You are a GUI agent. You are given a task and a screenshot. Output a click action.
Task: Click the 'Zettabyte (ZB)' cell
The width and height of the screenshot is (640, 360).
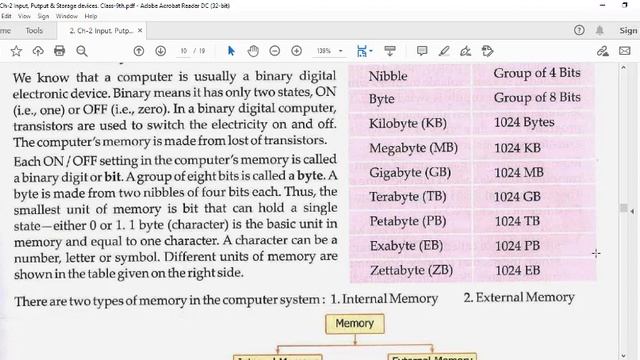(411, 270)
